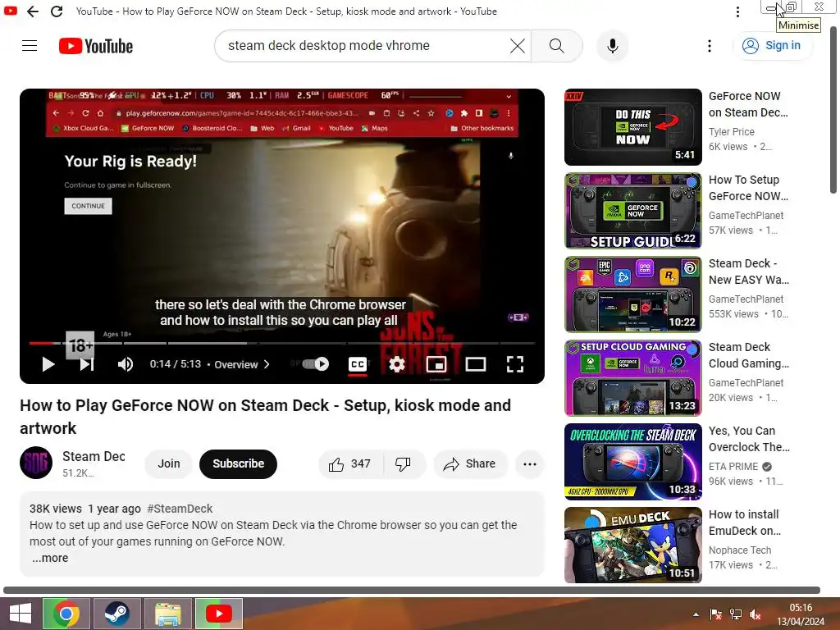Toggle closed captions CC
The image size is (840, 630).
coord(358,364)
